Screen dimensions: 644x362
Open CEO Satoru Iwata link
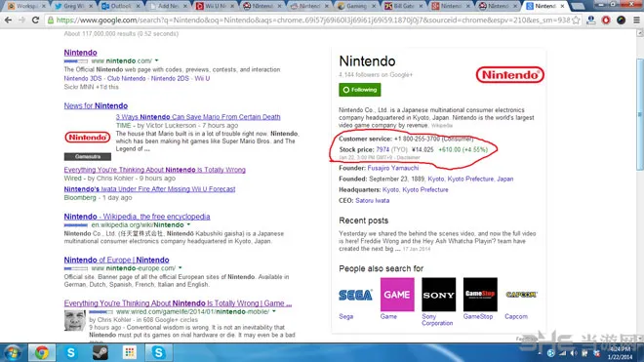[373, 201]
